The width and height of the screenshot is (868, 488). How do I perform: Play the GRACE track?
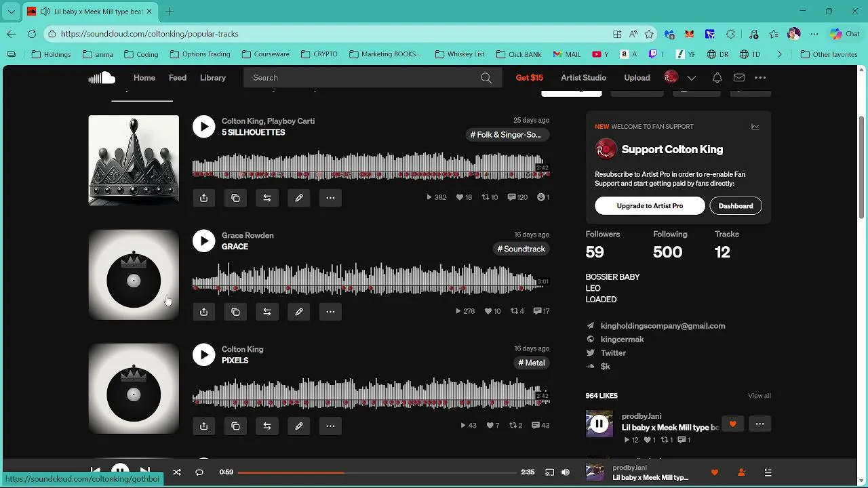203,241
